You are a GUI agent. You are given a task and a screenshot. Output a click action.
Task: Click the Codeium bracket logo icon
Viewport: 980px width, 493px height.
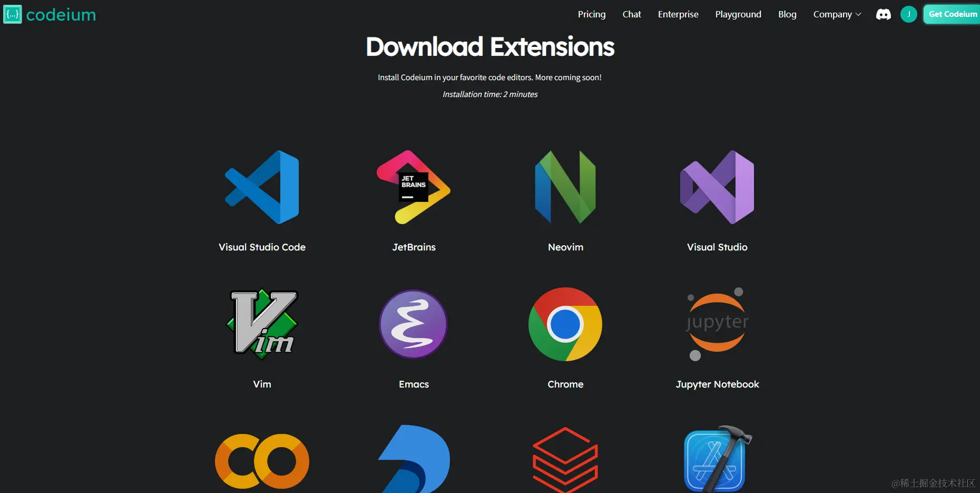coord(13,14)
